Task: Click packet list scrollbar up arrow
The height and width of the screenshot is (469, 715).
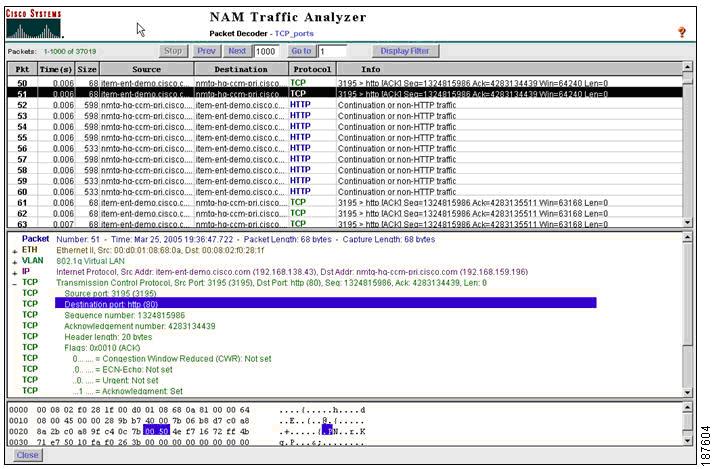Action: pos(687,67)
